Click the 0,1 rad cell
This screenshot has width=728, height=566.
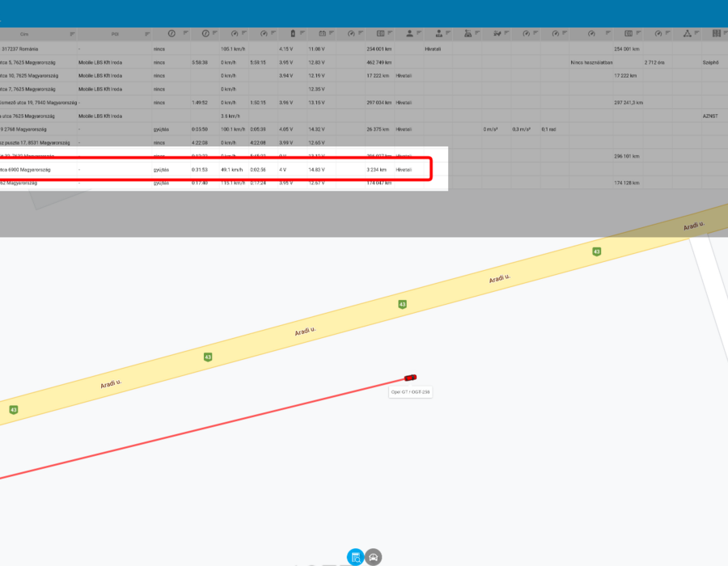[548, 129]
